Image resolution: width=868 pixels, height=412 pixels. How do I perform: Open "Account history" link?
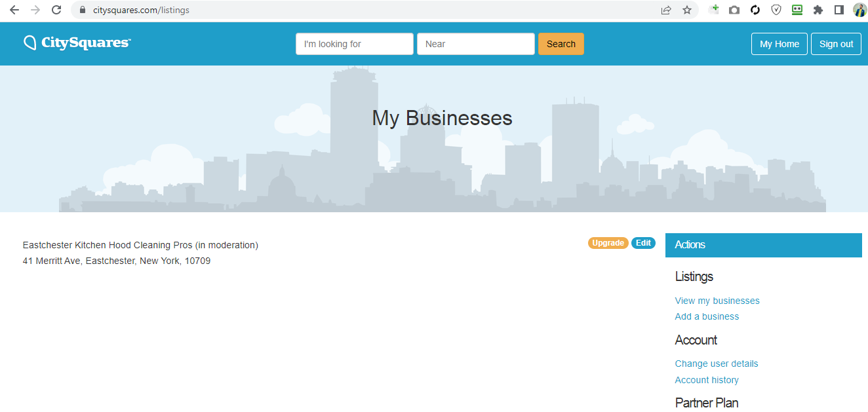point(707,380)
